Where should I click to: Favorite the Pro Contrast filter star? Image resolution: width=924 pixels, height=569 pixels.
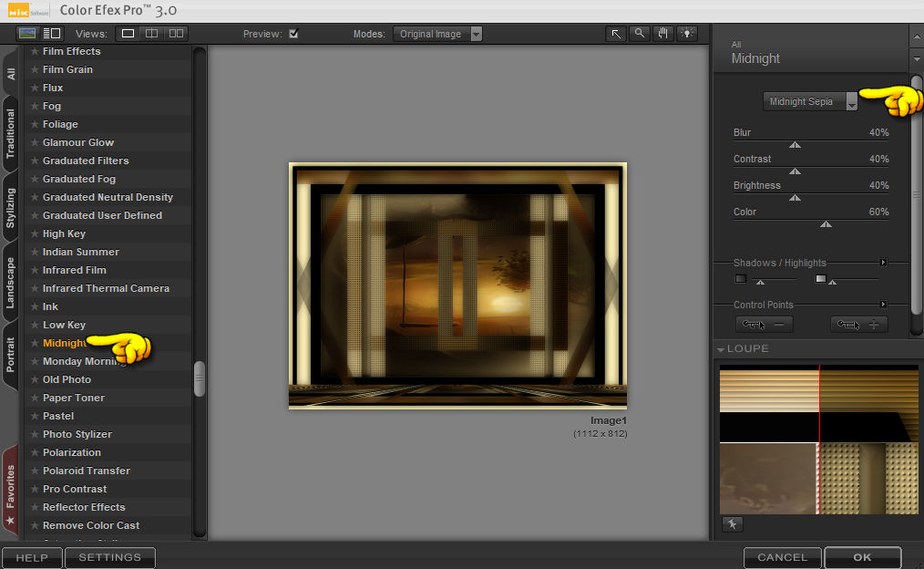tap(35, 490)
